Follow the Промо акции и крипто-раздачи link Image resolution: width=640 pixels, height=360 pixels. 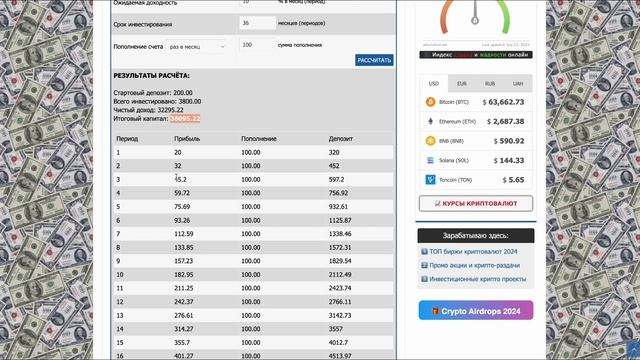(474, 265)
